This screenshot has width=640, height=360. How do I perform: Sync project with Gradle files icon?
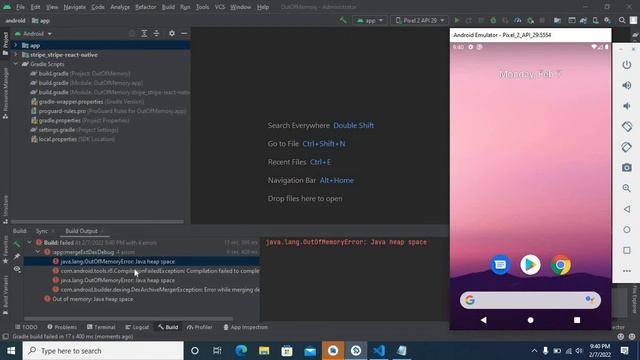583,20
